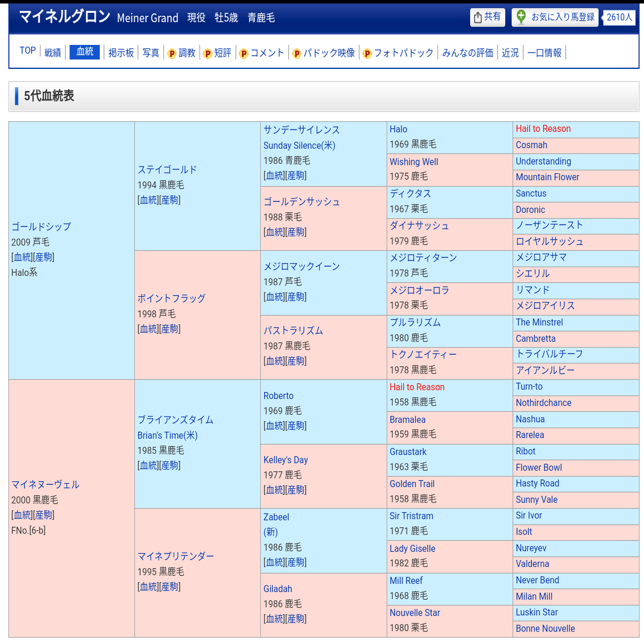The width and height of the screenshot is (644, 644).
Task: Click 産駒 link under ゴールドシップ
Action: (x=44, y=257)
